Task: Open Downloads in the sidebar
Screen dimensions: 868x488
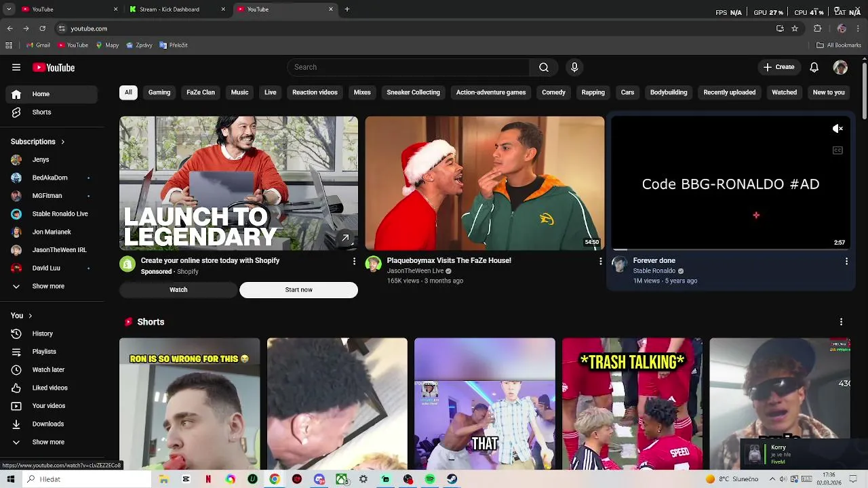Action: (52, 424)
